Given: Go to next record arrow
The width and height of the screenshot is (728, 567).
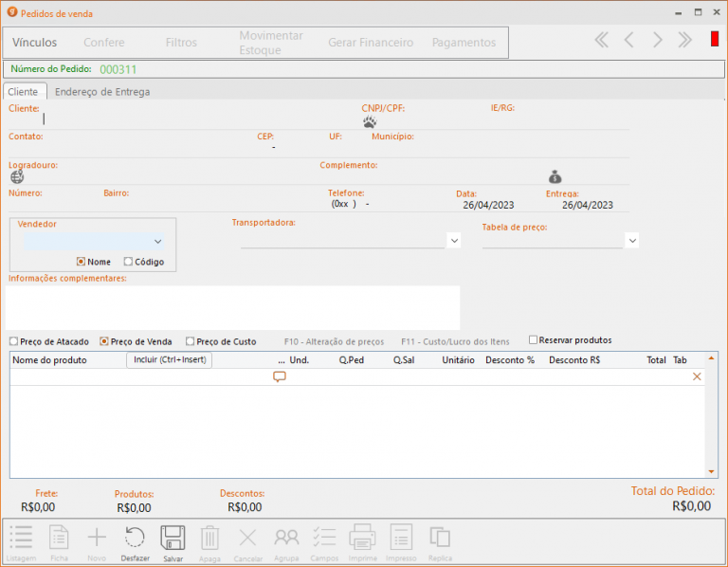Looking at the screenshot, I should pos(657,40).
